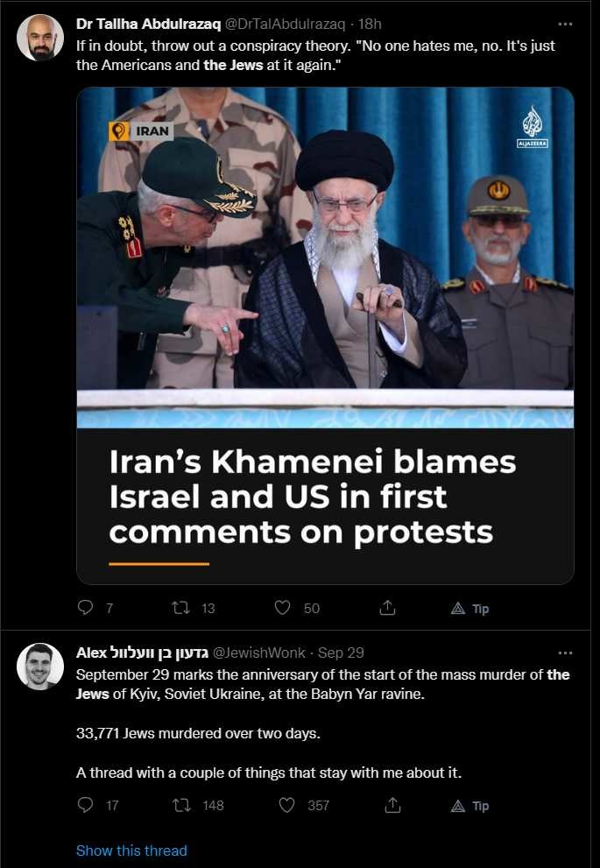View Alex's profile picture

pyautogui.click(x=40, y=667)
